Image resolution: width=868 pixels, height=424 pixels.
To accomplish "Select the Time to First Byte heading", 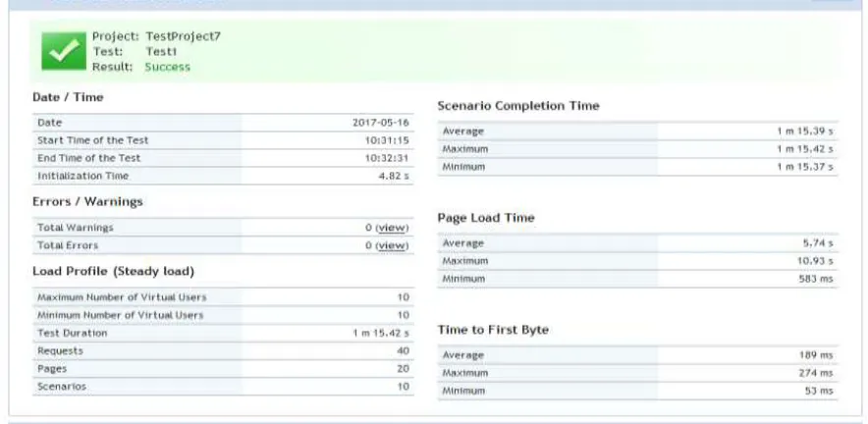I will pyautogui.click(x=493, y=330).
